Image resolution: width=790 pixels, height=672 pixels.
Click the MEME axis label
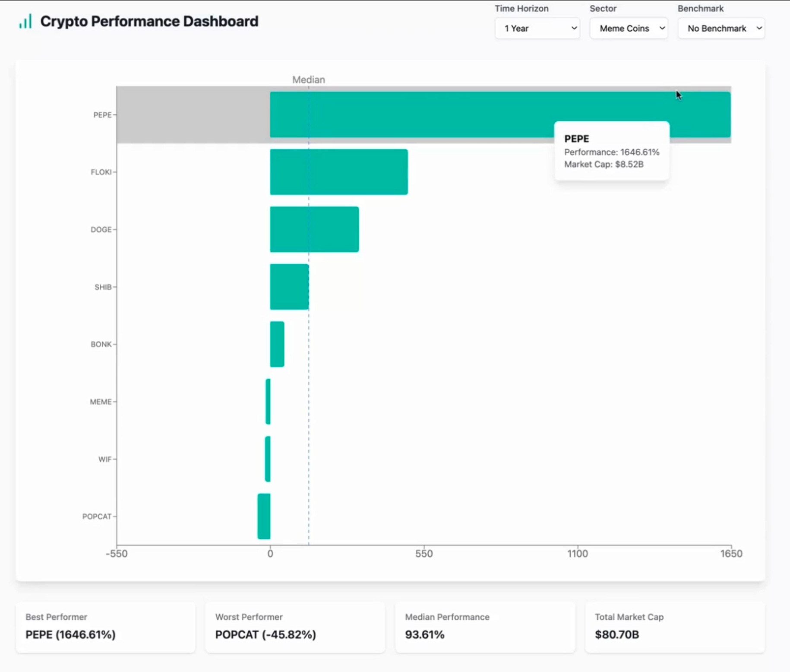click(101, 402)
